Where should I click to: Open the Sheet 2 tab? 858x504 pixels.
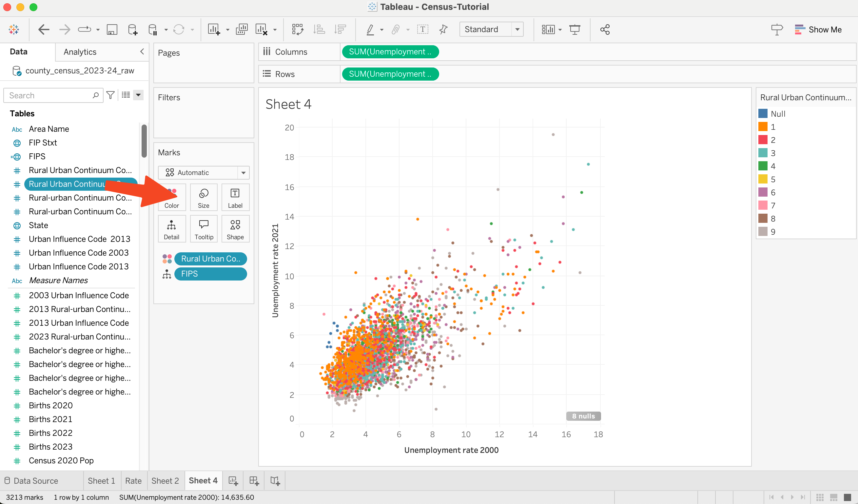(x=165, y=480)
